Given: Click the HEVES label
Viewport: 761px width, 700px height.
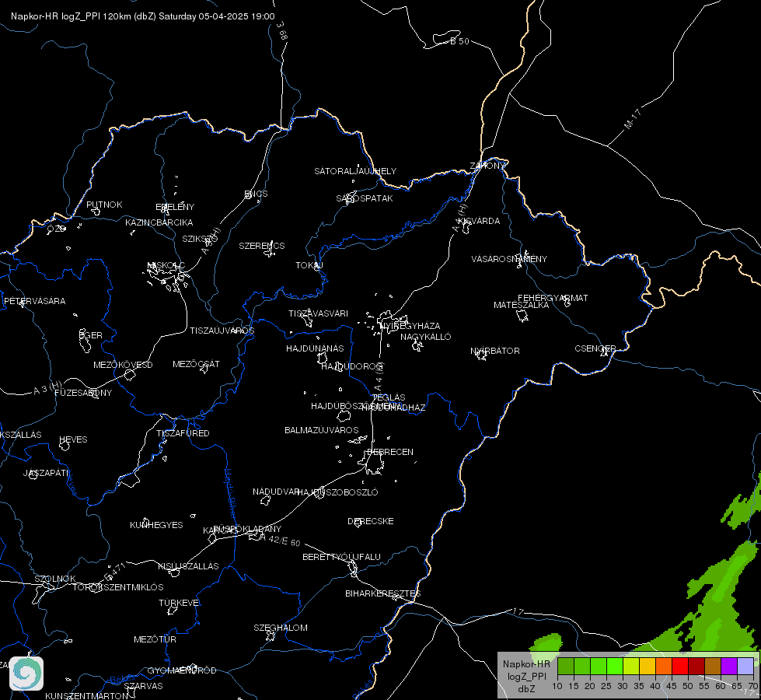Looking at the screenshot, I should click(73, 439).
